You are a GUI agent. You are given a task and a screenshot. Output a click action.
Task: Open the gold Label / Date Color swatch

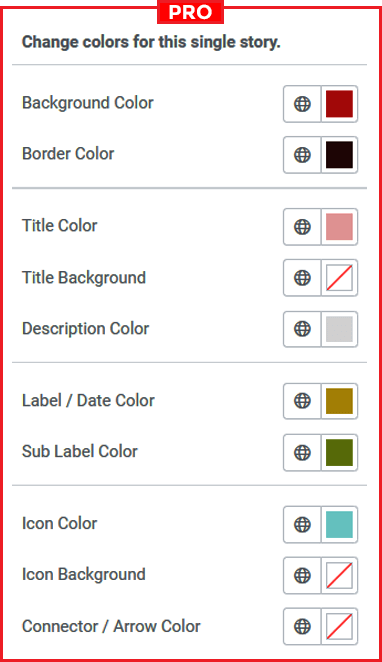(339, 401)
